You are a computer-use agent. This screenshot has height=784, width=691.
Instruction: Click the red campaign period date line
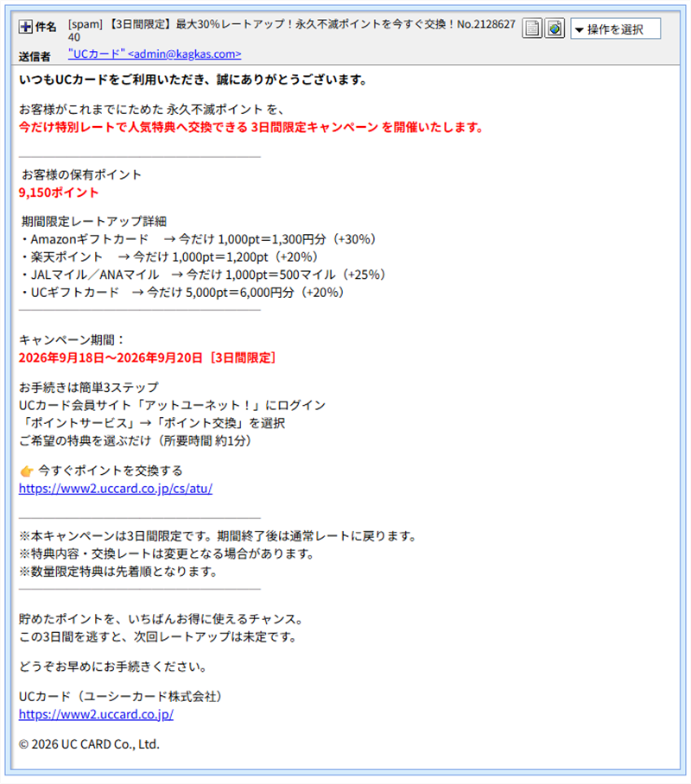147,358
